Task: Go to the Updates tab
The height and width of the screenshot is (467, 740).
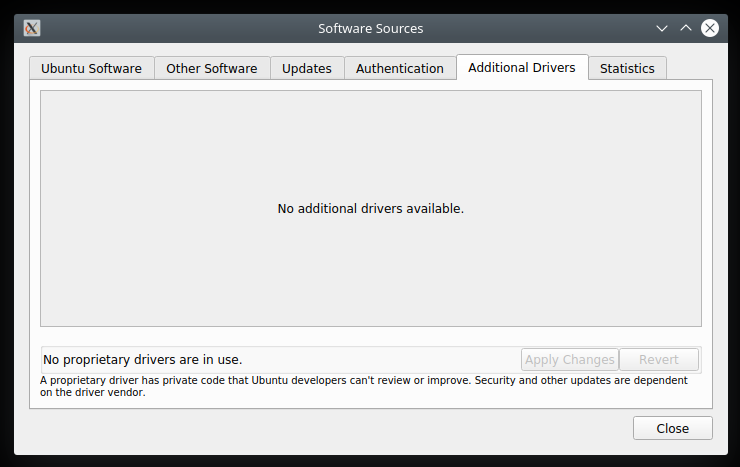Action: tap(307, 68)
